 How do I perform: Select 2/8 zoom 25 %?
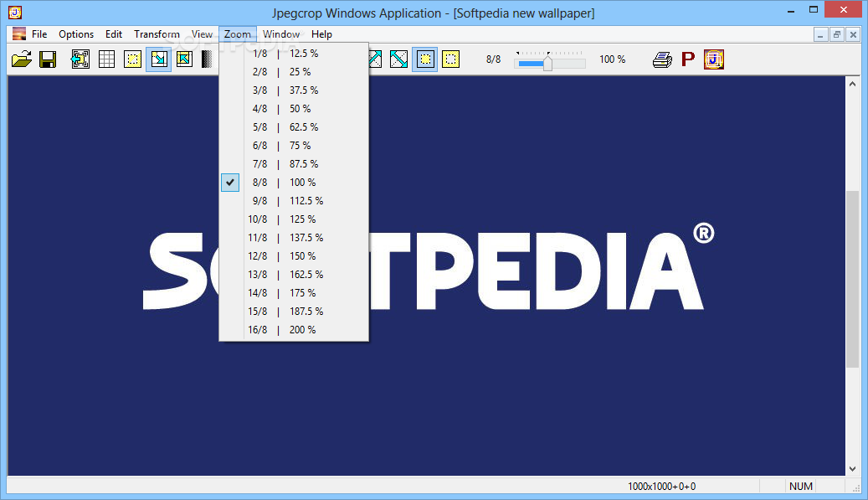coord(294,71)
